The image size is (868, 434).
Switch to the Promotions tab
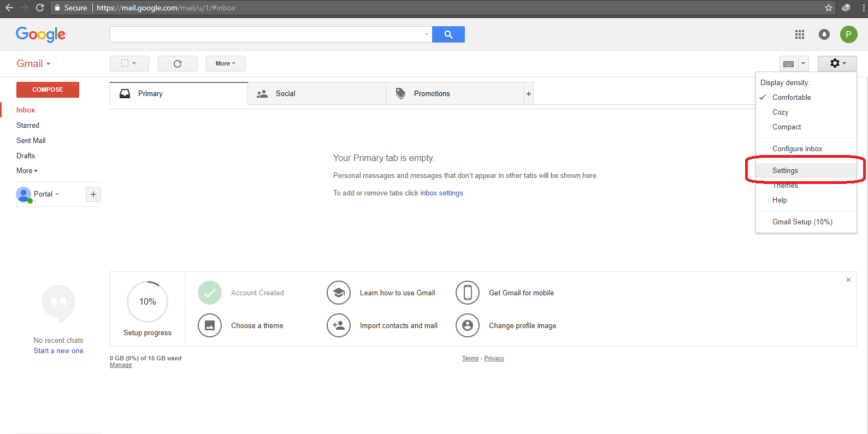point(455,94)
